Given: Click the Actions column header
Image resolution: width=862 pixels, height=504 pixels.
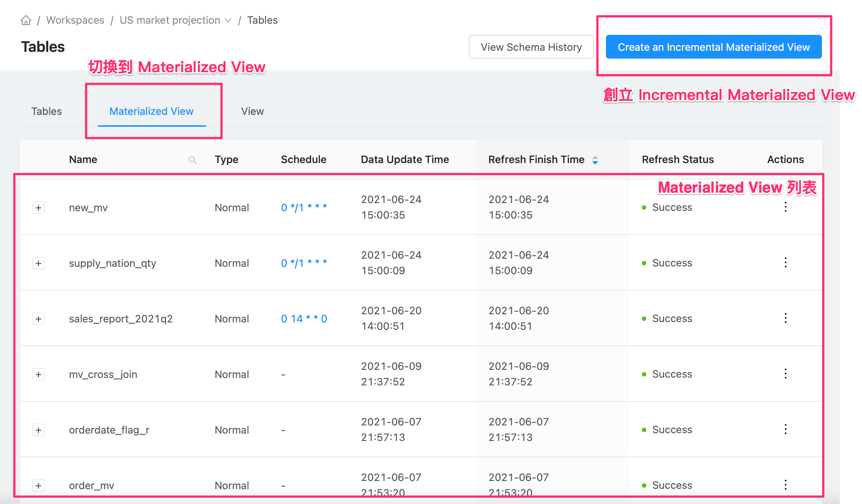Looking at the screenshot, I should point(785,160).
